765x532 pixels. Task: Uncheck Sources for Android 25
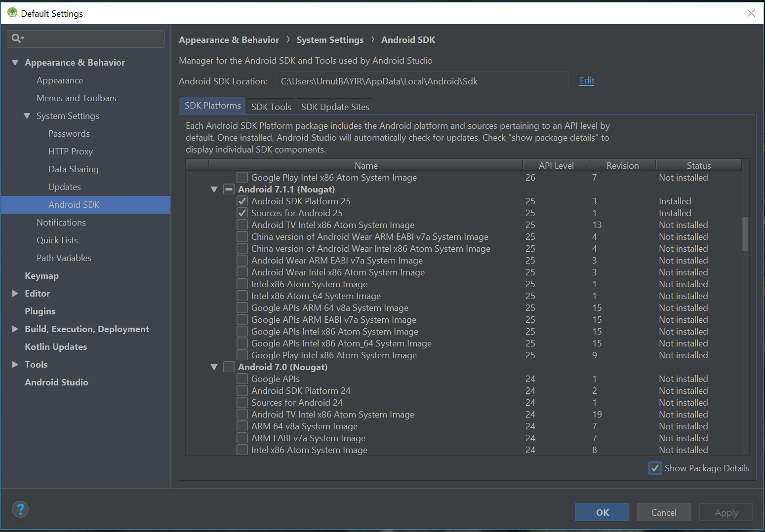click(x=242, y=213)
